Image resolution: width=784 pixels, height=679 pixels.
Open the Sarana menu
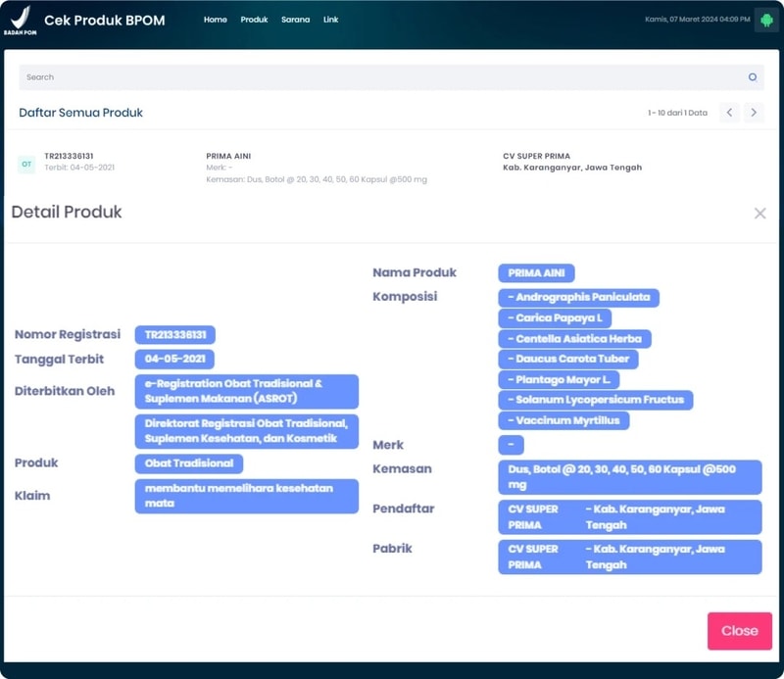(x=296, y=20)
